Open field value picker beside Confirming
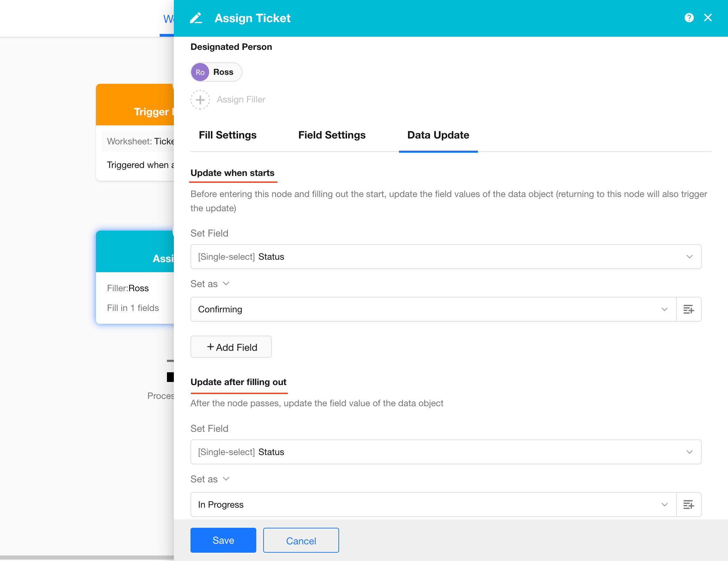This screenshot has height=561, width=728. click(x=689, y=309)
